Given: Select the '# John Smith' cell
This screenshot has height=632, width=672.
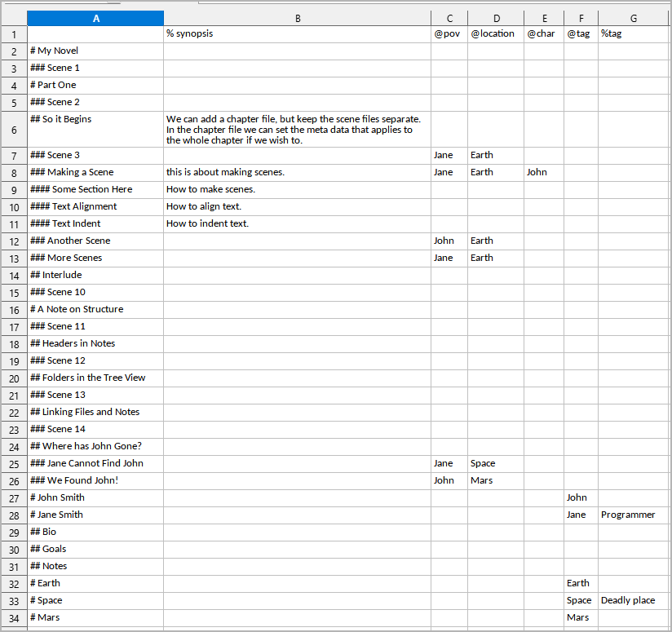Looking at the screenshot, I should click(x=95, y=499).
